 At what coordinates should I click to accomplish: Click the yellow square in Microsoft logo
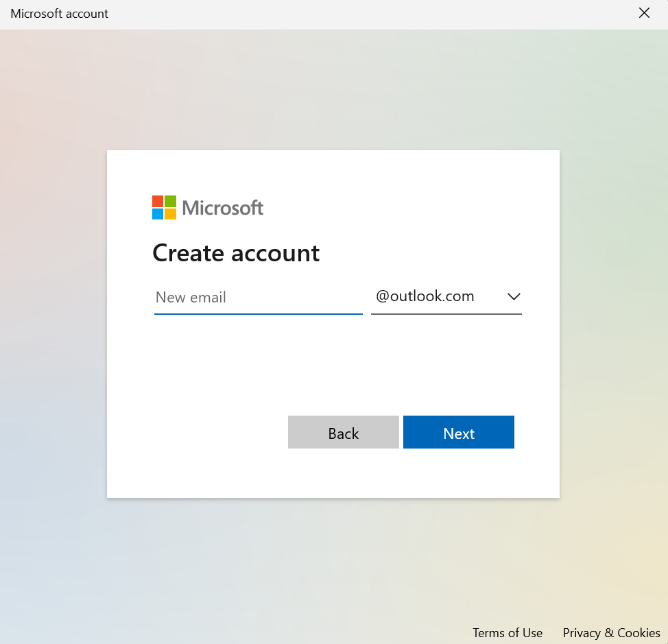point(170,213)
